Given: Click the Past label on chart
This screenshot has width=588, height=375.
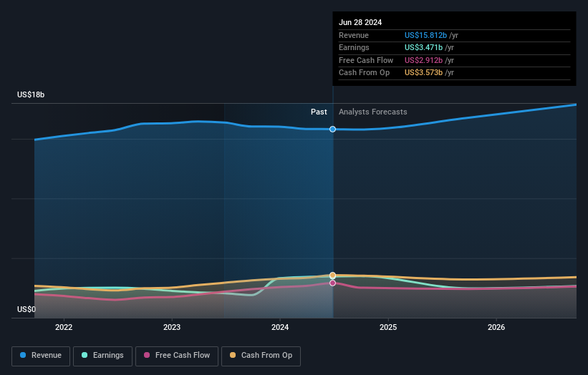Looking at the screenshot, I should point(319,112).
